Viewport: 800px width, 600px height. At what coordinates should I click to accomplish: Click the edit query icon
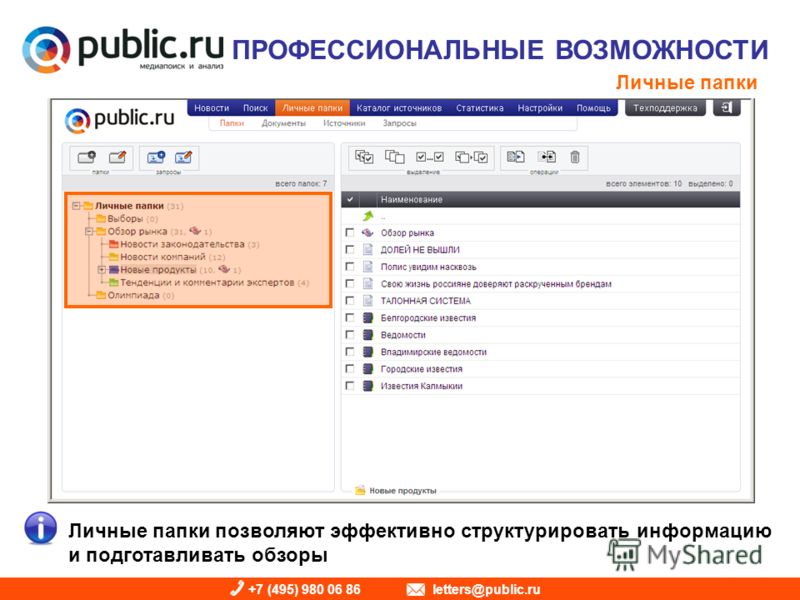(183, 157)
